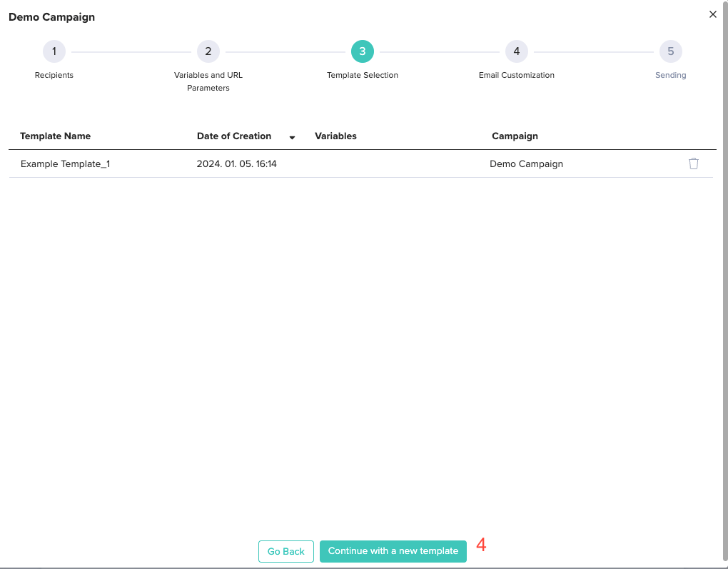This screenshot has height=569, width=728.
Task: Click step 2 Variables and URL Parameters circle
Action: click(208, 51)
